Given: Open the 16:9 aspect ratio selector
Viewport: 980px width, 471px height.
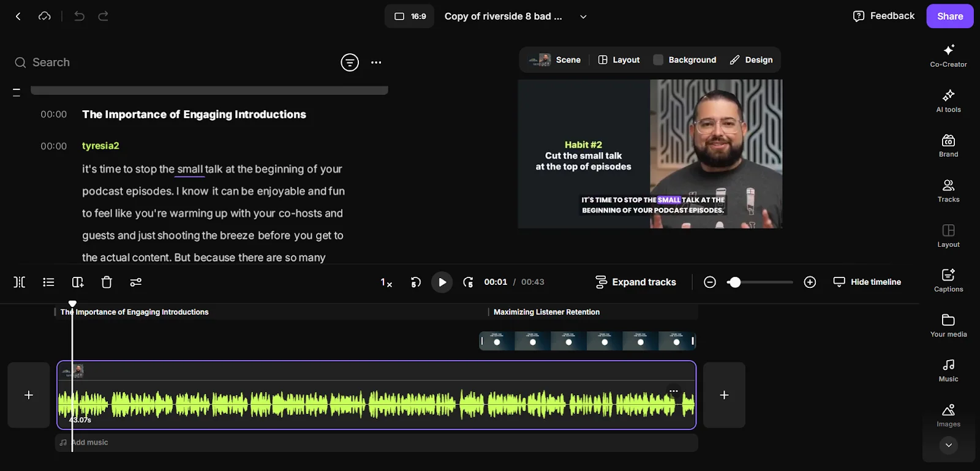Looking at the screenshot, I should tap(410, 17).
